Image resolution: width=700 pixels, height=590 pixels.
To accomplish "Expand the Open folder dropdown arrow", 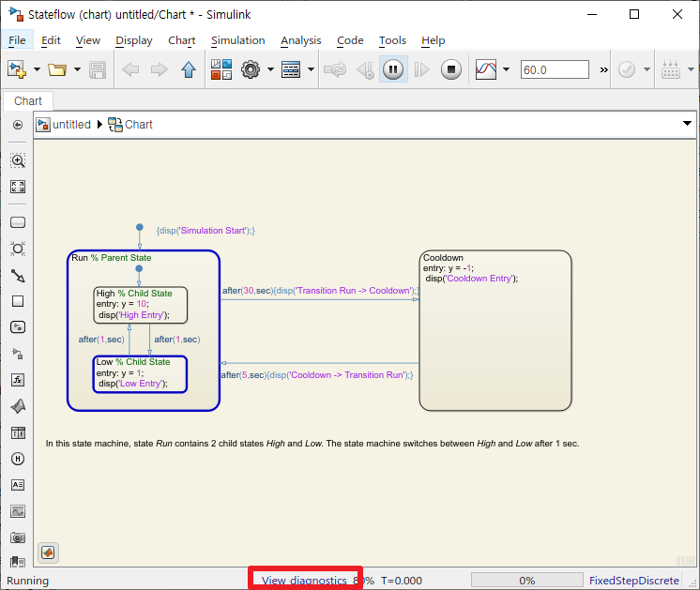I will [77, 69].
